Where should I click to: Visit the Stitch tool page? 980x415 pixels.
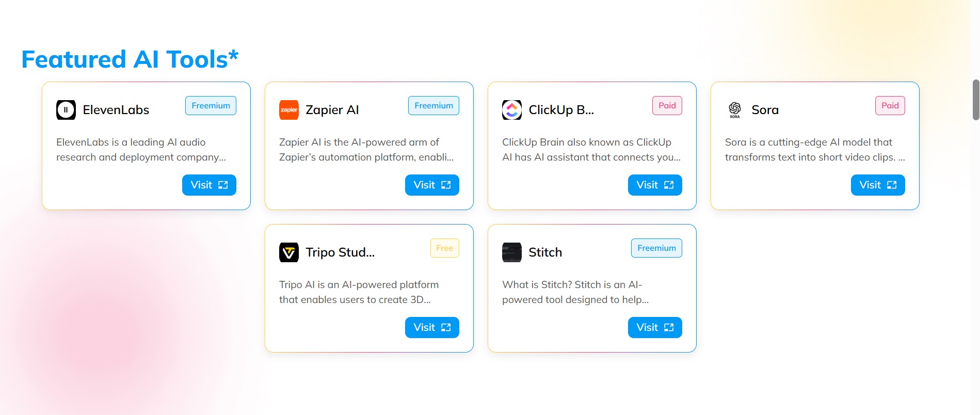click(654, 327)
